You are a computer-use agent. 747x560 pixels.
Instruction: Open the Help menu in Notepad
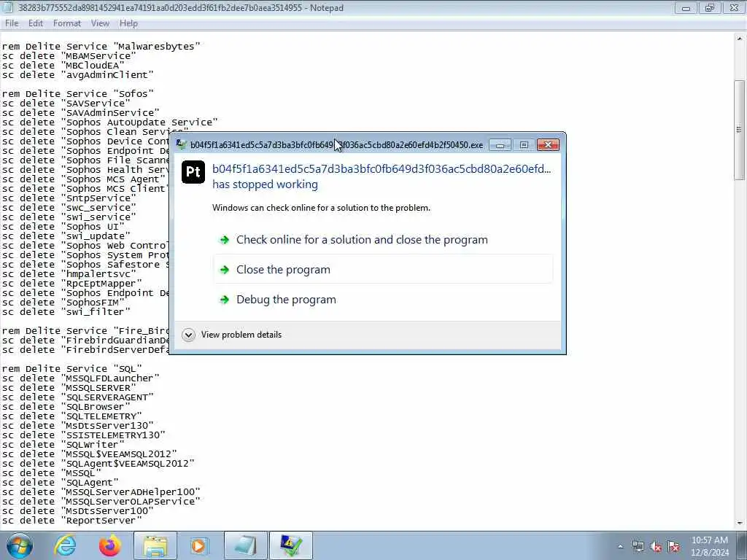point(128,23)
